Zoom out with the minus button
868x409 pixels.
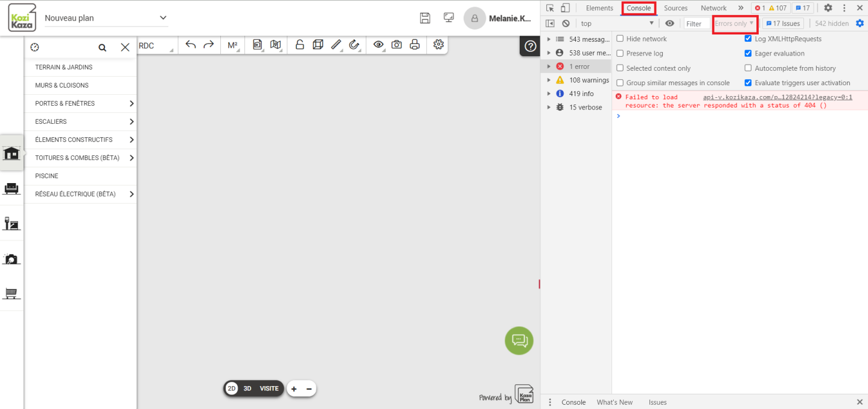point(309,389)
